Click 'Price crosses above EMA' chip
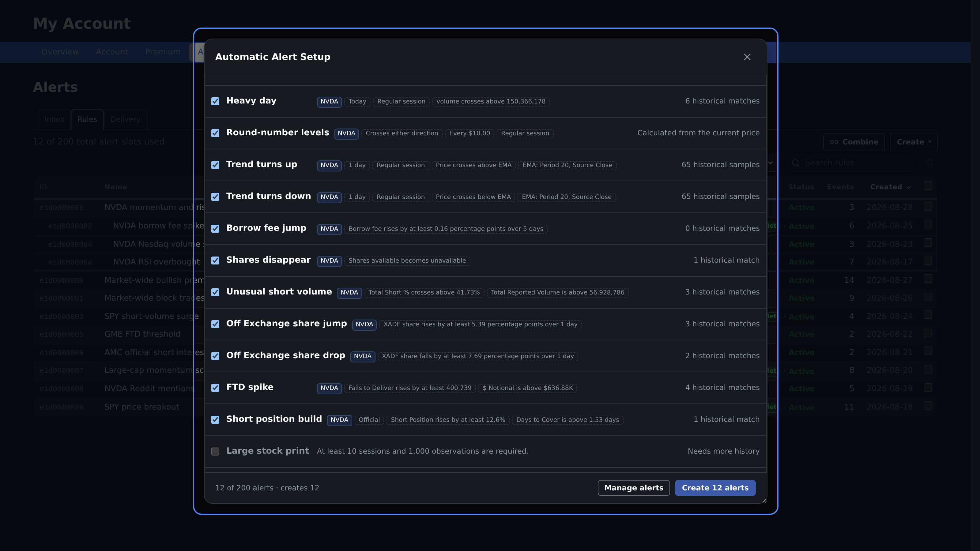Viewport: 980px width, 551px height. click(474, 165)
